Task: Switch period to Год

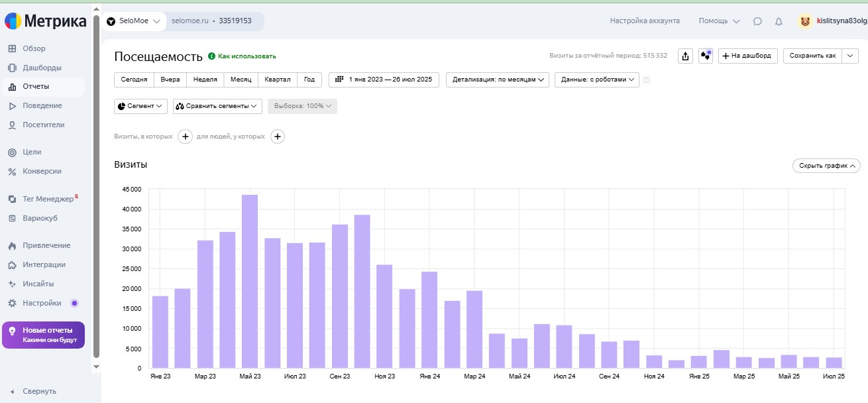Action: click(x=309, y=80)
